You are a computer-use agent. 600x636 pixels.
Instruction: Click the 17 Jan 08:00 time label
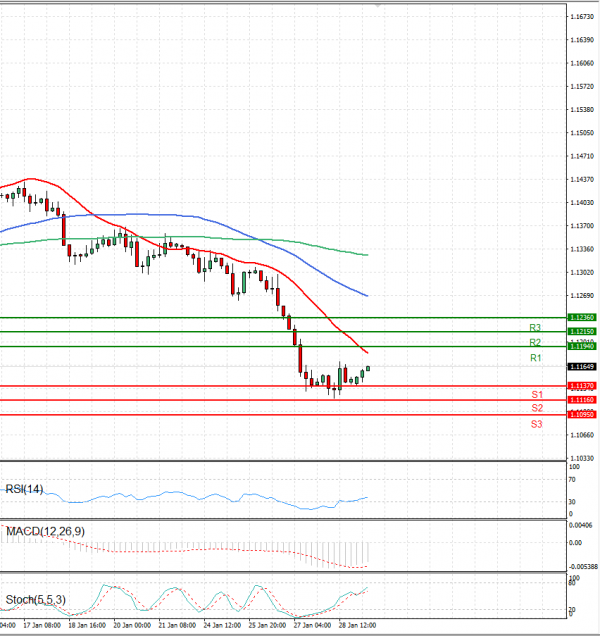42,625
